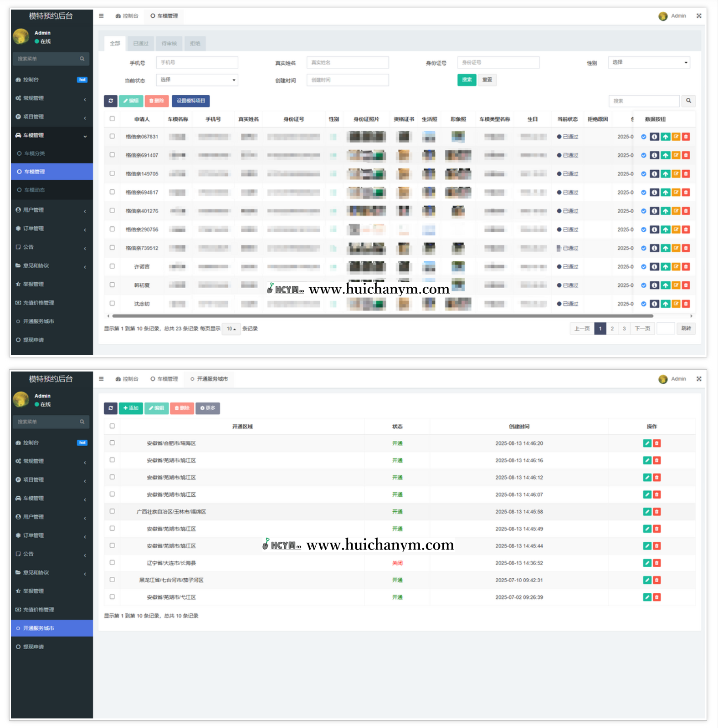718x728 pixels.
Task: Expand the 当前状态 select dropdown
Action: (197, 80)
